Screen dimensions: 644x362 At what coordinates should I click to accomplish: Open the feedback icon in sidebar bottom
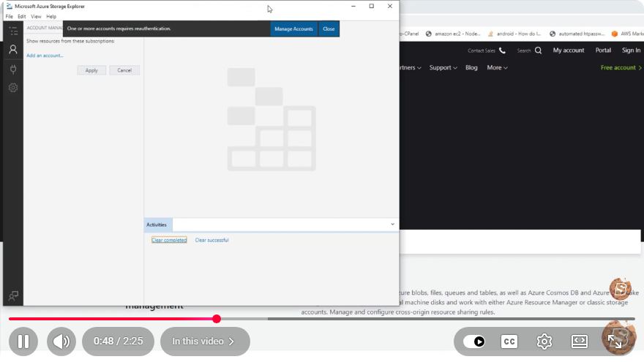pyautogui.click(x=13, y=295)
